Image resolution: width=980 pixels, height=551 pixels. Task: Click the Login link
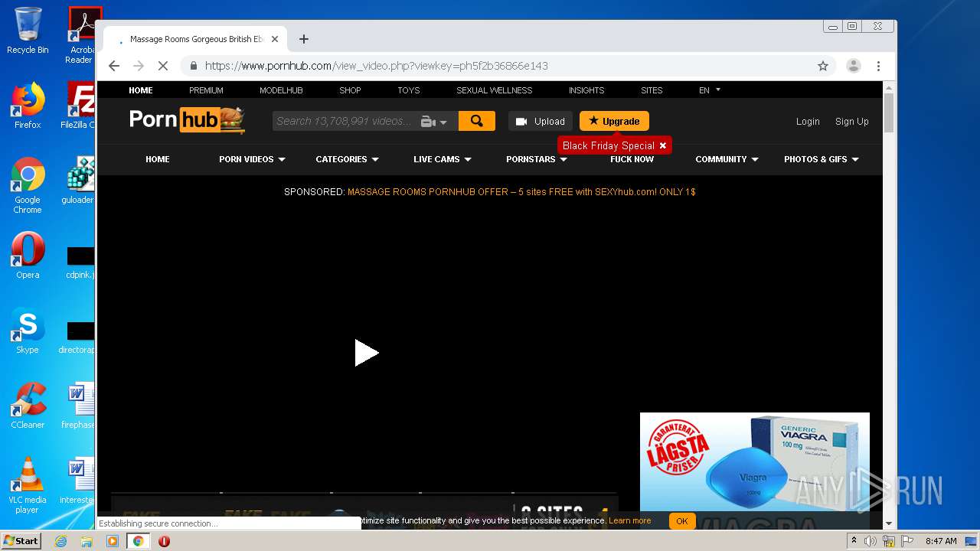point(808,122)
